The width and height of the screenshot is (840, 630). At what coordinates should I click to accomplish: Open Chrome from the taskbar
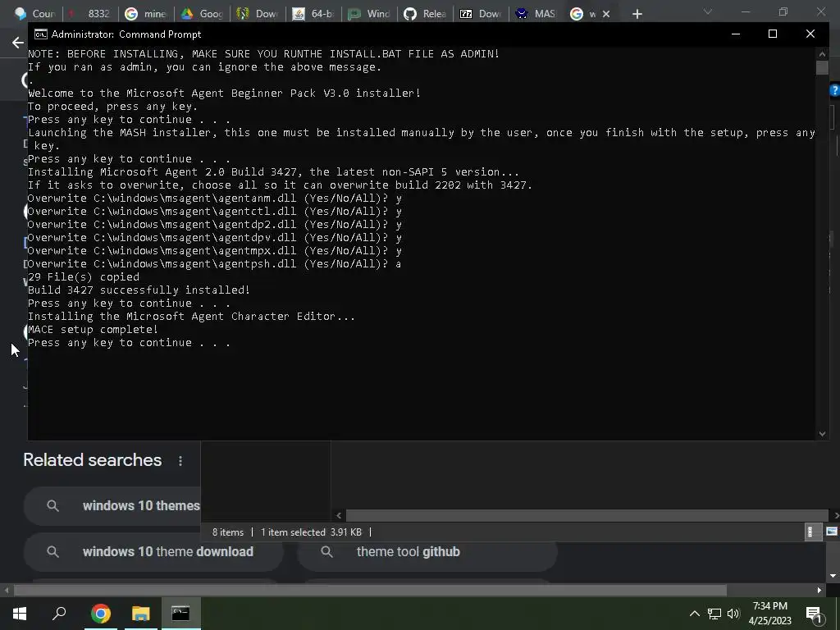(100, 614)
